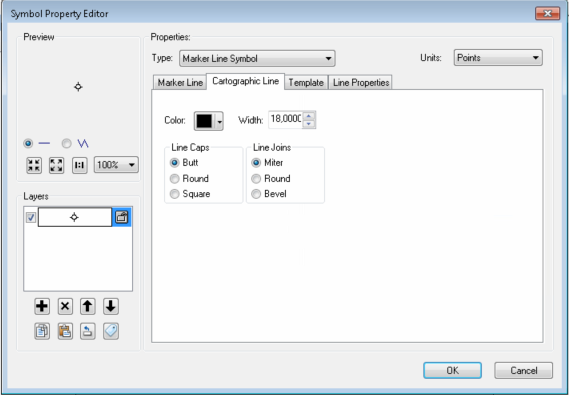Click the Width input field
This screenshot has width=569, height=395.
click(x=285, y=120)
